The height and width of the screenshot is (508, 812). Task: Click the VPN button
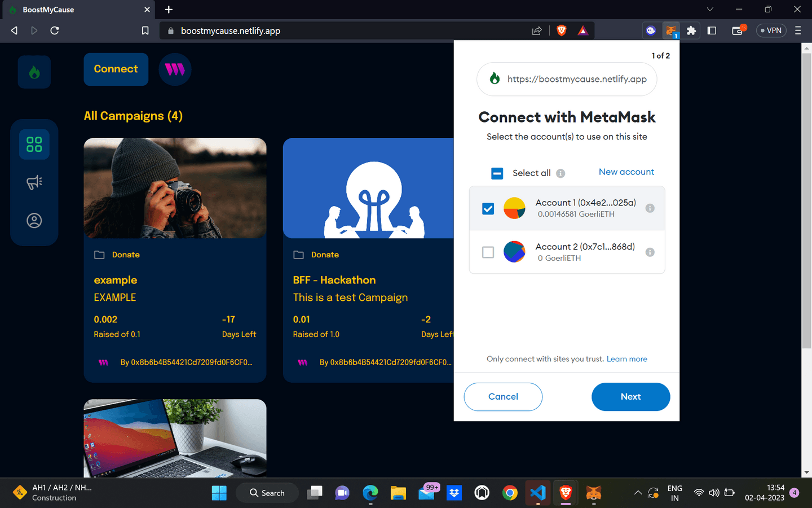click(x=771, y=30)
